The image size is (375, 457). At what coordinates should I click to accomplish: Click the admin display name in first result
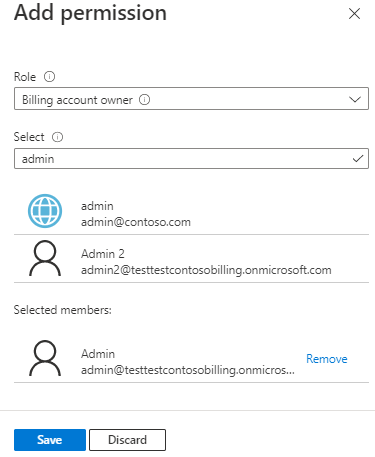(97, 206)
